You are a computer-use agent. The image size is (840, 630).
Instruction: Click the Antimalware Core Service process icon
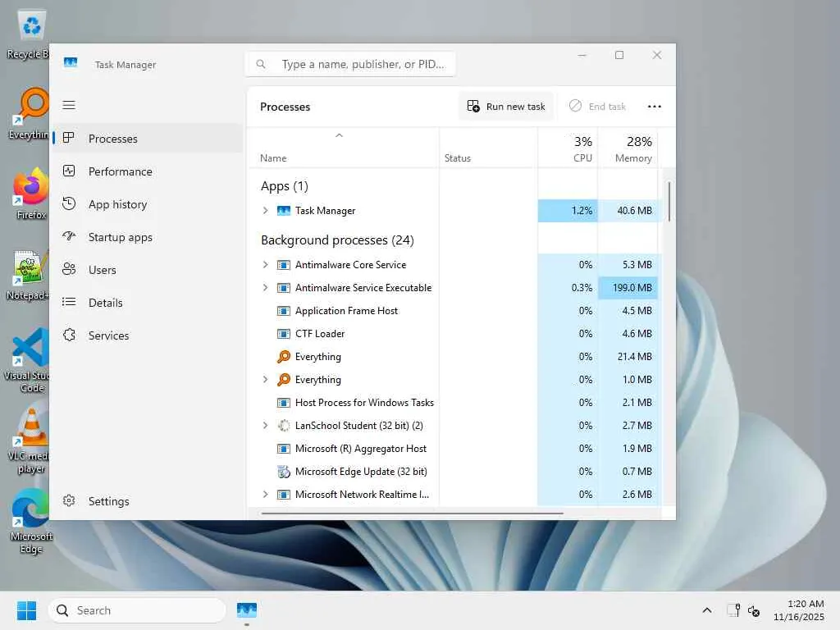click(x=283, y=265)
